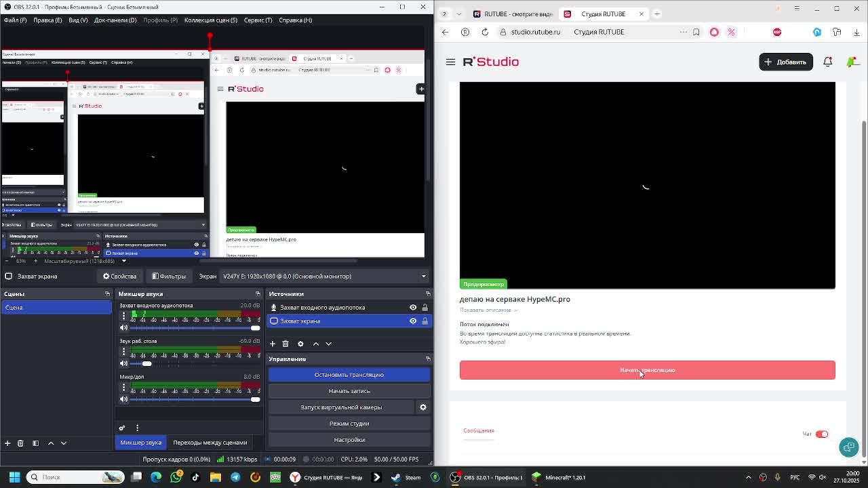
Task: Go back in the browser
Action: pos(445,32)
